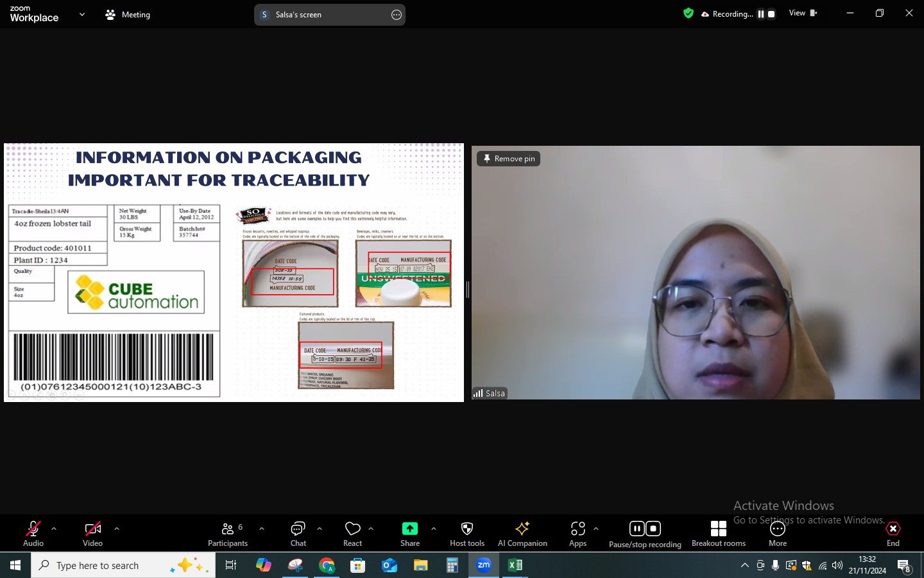The image size is (924, 578).
Task: Click the shared slide content
Action: point(234,272)
